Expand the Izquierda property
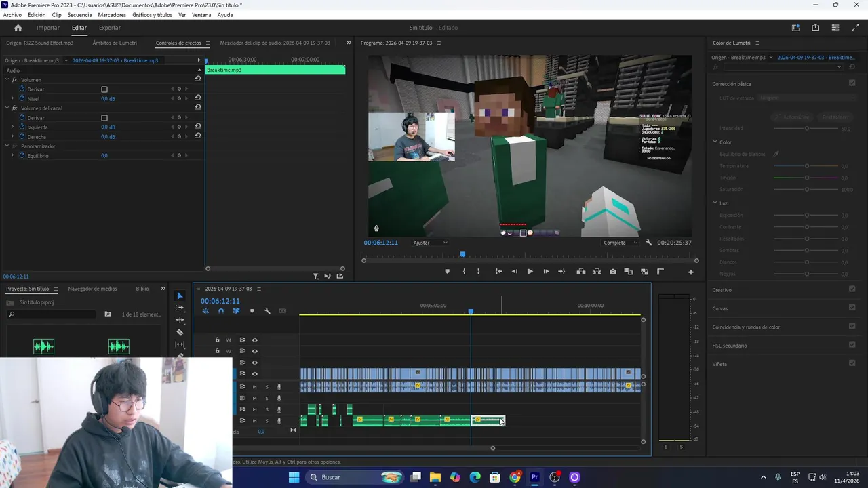This screenshot has height=488, width=868. (12, 127)
